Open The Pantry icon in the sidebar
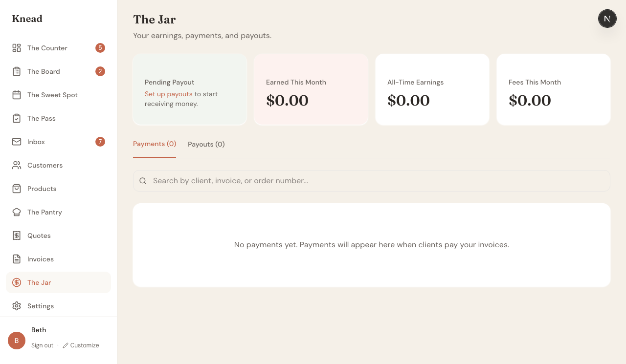 pos(16,212)
